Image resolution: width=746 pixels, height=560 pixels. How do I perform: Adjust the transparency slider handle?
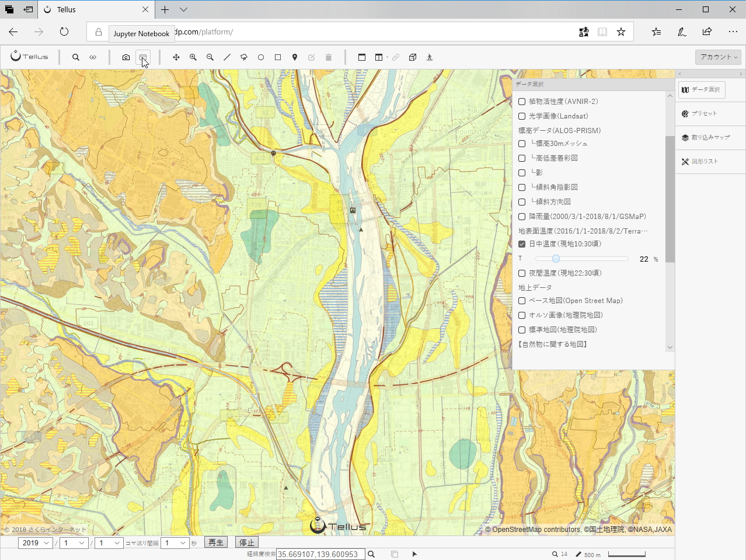[x=556, y=259]
